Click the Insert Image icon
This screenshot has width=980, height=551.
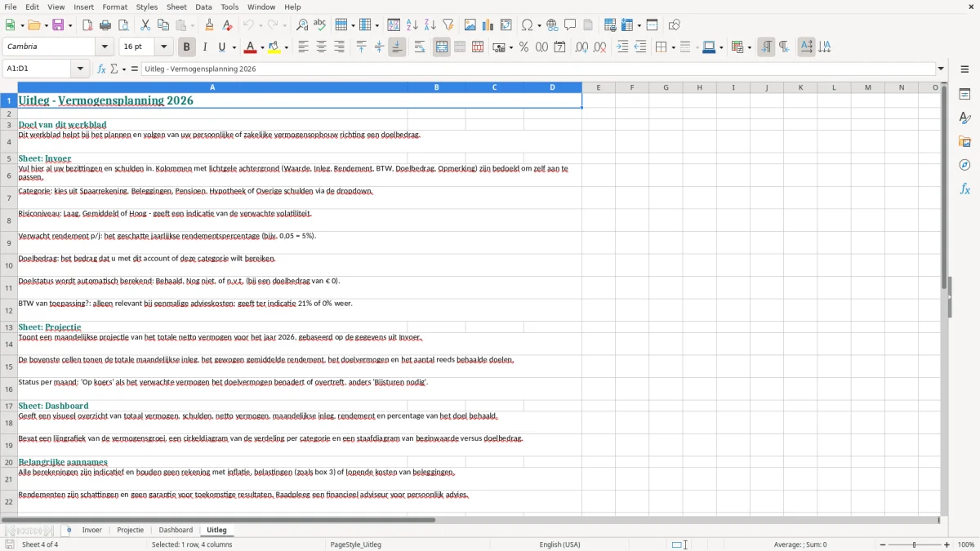tap(470, 25)
